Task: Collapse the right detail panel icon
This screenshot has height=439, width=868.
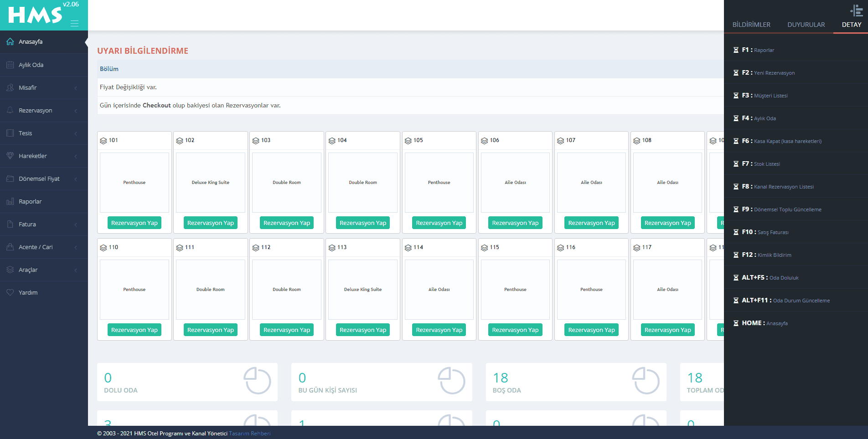Action: point(856,10)
